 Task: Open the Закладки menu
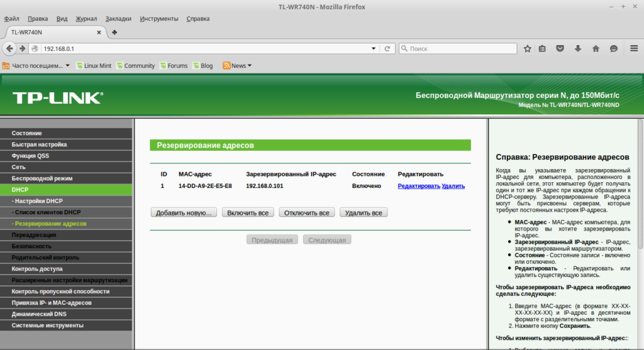pyautogui.click(x=118, y=18)
